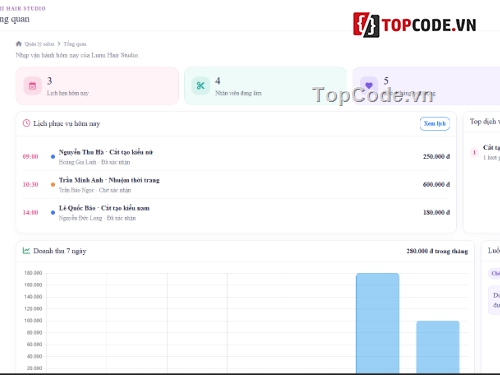Click the orange status dot for the 10:30 appointment
The height and width of the screenshot is (375, 500).
click(x=53, y=184)
